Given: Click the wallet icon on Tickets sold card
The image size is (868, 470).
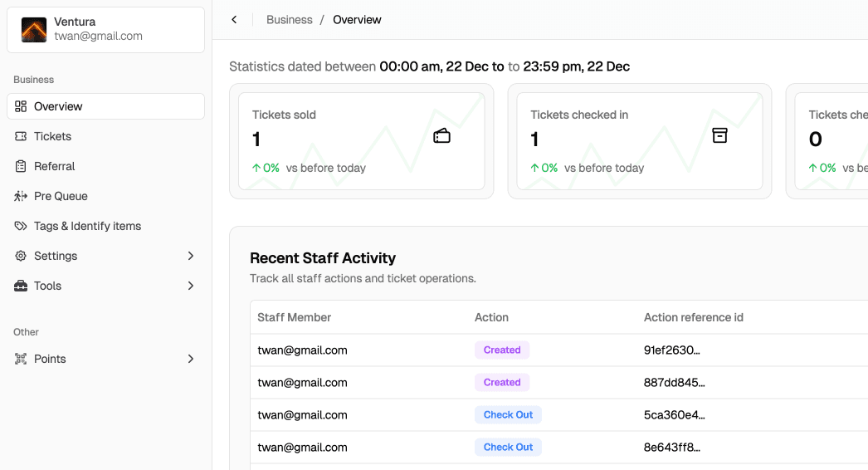Looking at the screenshot, I should 441,136.
